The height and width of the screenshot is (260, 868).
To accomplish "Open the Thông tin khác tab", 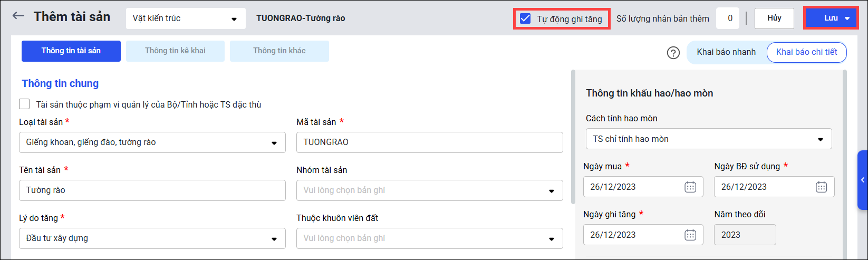I will (279, 51).
